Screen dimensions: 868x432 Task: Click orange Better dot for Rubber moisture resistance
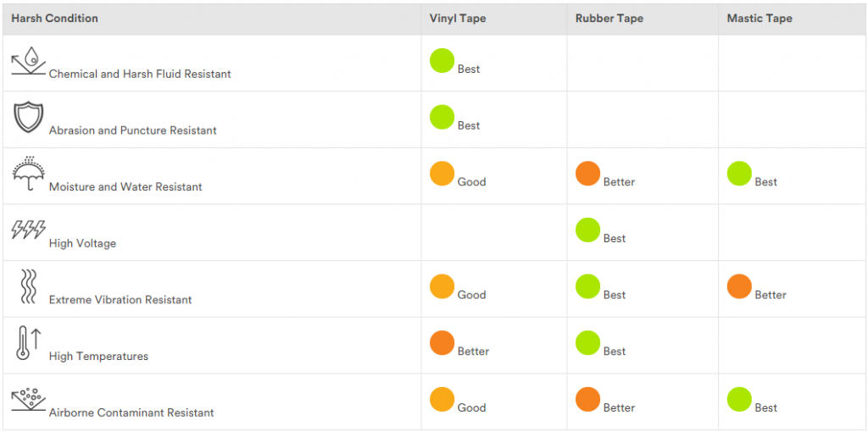588,174
